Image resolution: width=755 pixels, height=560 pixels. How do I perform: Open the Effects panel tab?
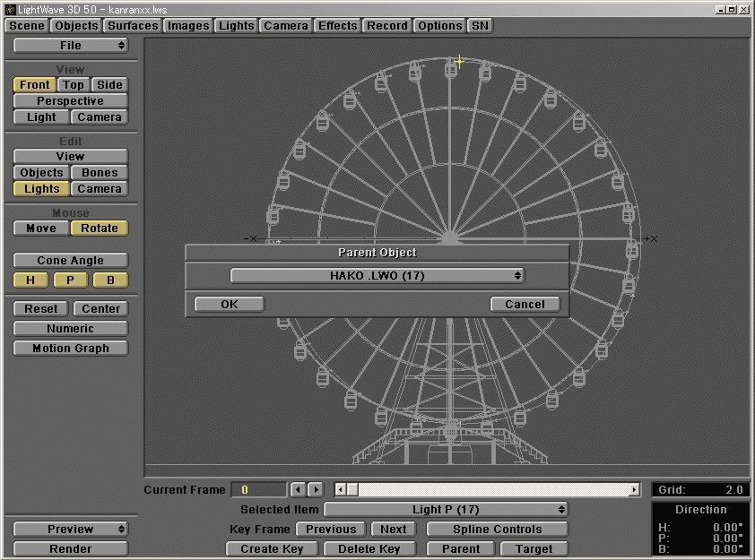click(337, 26)
